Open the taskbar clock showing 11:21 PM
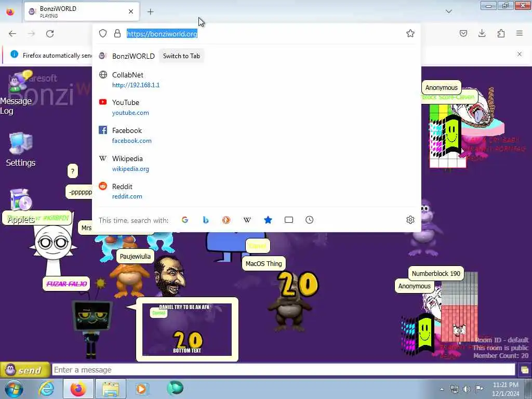532x399 pixels. click(x=506, y=389)
